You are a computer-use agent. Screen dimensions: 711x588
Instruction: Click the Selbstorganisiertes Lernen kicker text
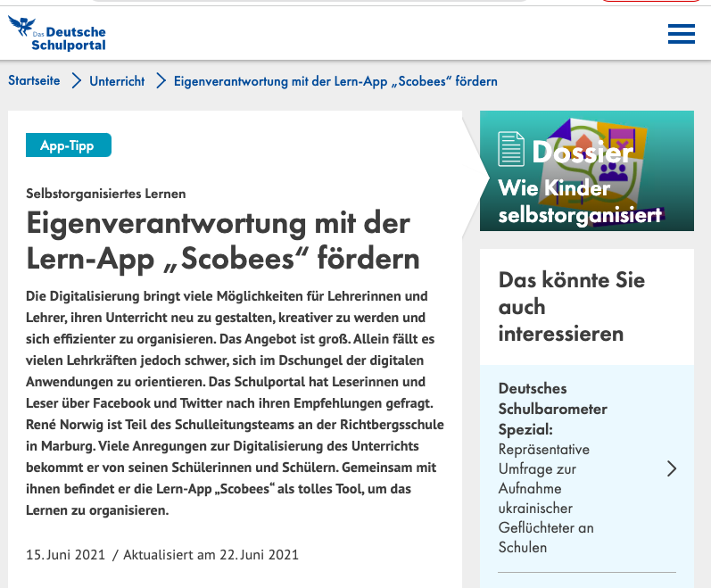[105, 194]
